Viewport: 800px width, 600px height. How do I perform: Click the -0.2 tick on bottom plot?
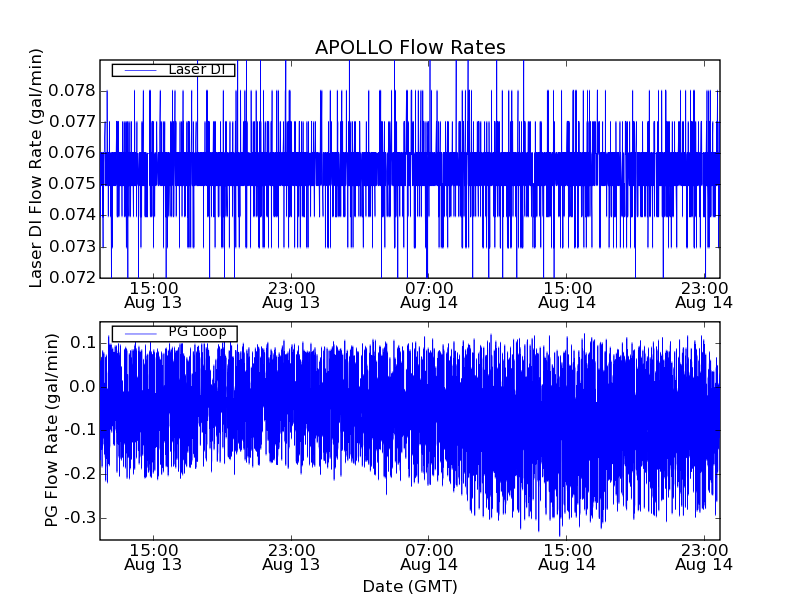79,474
